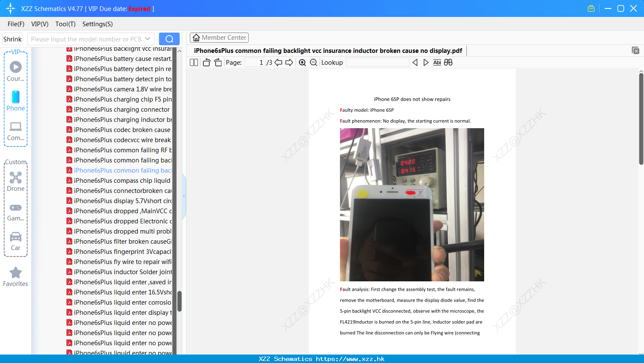Open the Computer category in sidebar
Viewport: 644px width, 363px height.
[x=16, y=131]
